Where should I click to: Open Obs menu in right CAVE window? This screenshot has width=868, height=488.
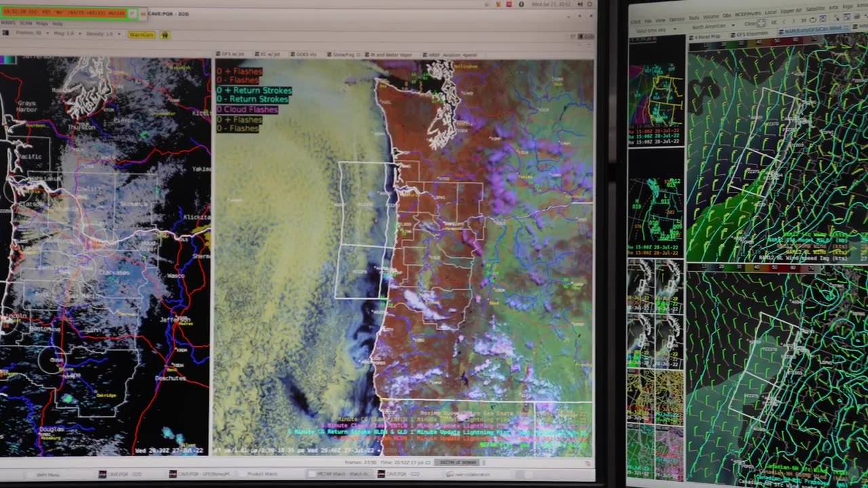727,16
